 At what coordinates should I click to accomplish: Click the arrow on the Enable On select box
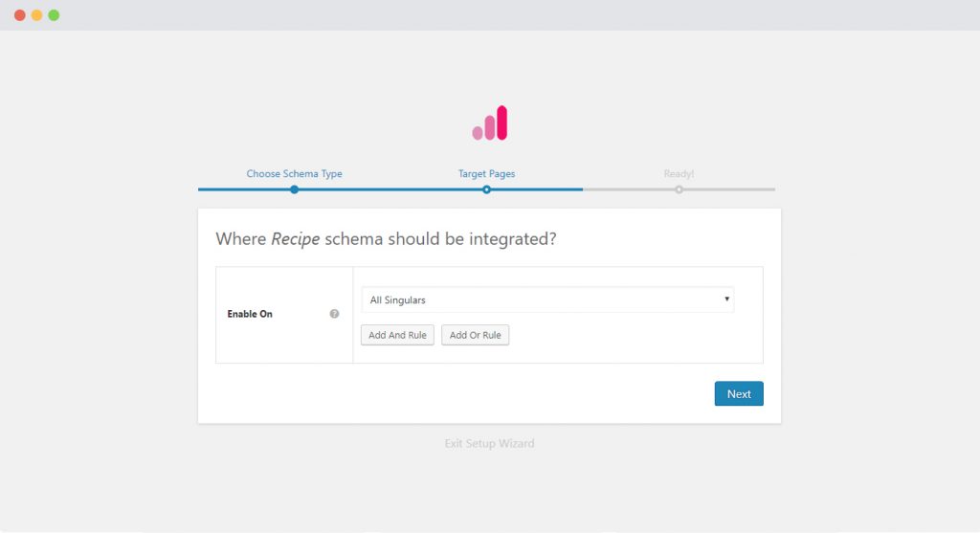[x=726, y=300]
